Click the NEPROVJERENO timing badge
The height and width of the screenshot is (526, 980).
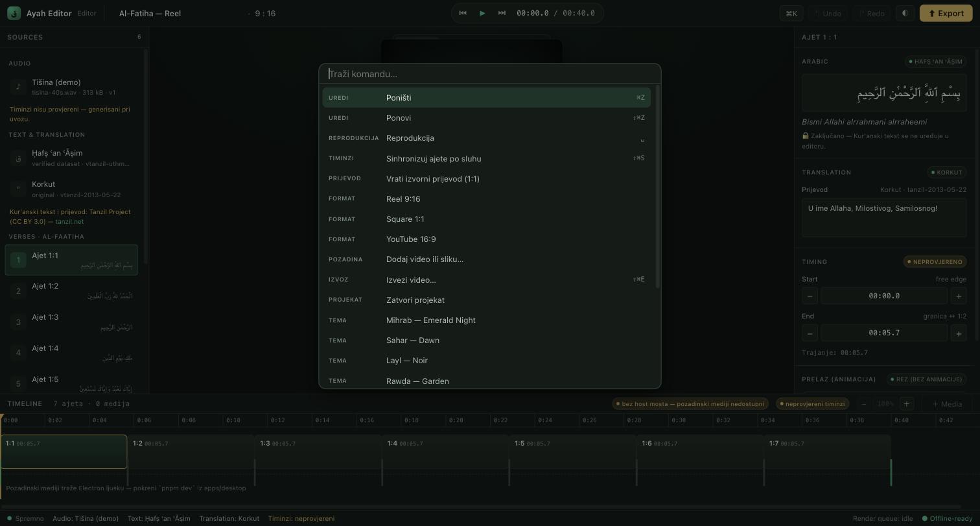935,262
